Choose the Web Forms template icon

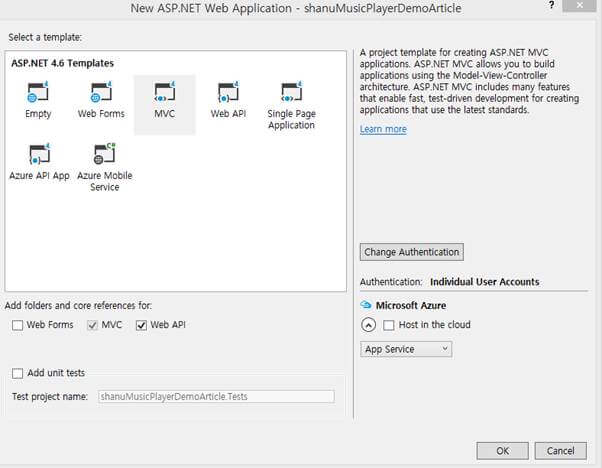click(101, 93)
